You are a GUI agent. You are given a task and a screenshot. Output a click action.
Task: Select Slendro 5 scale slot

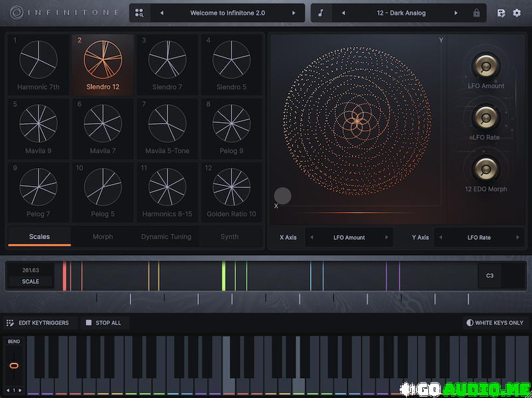tap(231, 64)
